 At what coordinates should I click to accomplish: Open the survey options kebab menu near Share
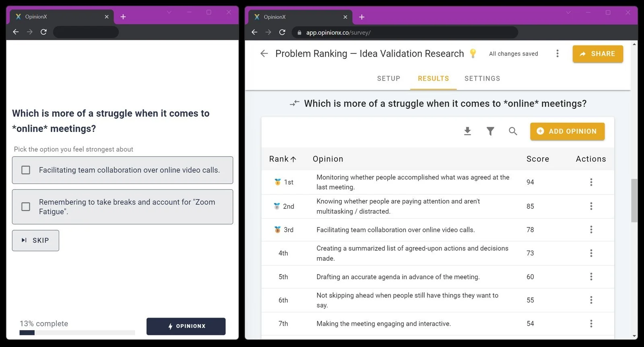click(557, 54)
